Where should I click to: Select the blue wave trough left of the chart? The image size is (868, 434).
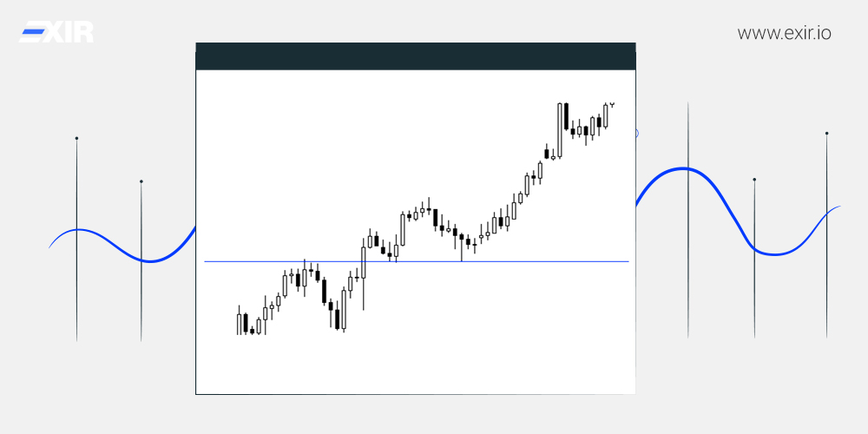150,260
